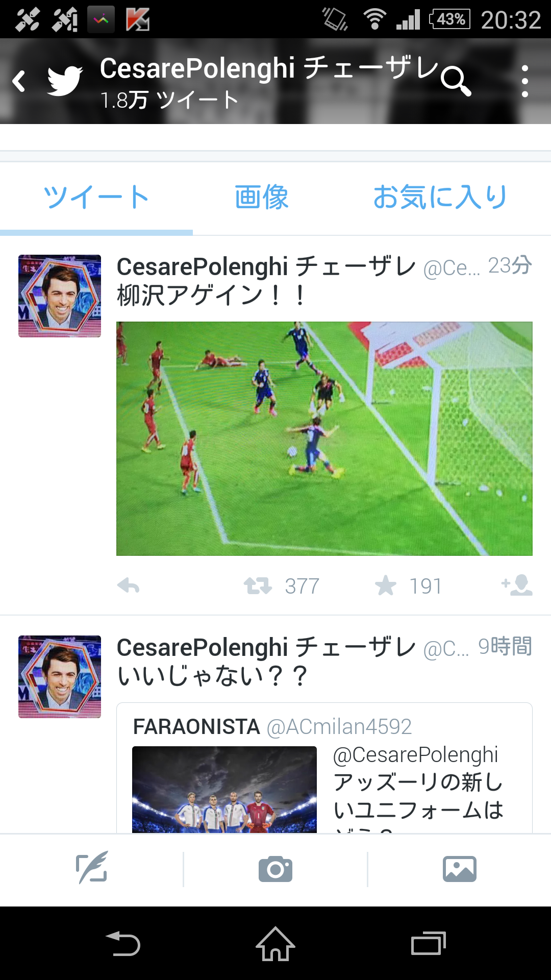
Task: Open the camera from bottom bar
Action: pyautogui.click(x=275, y=869)
